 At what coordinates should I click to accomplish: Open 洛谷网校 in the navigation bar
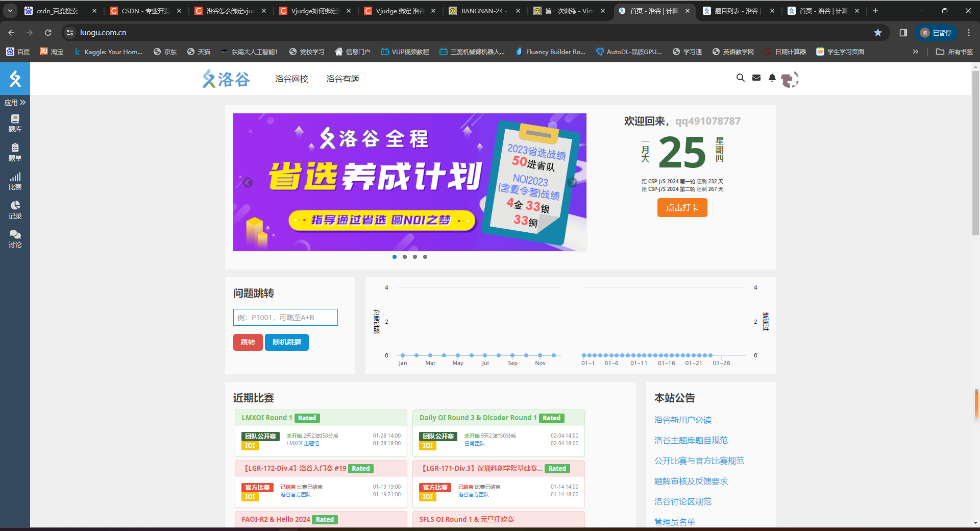tap(291, 79)
